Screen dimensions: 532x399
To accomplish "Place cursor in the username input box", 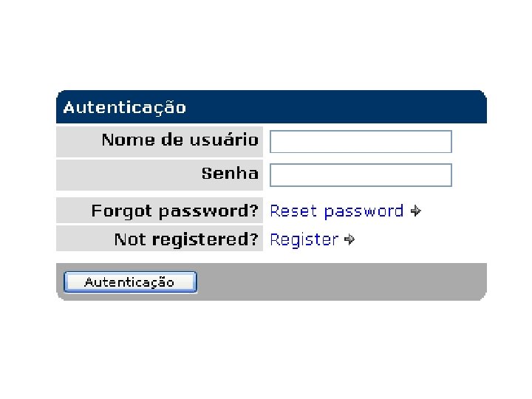I will point(361,142).
